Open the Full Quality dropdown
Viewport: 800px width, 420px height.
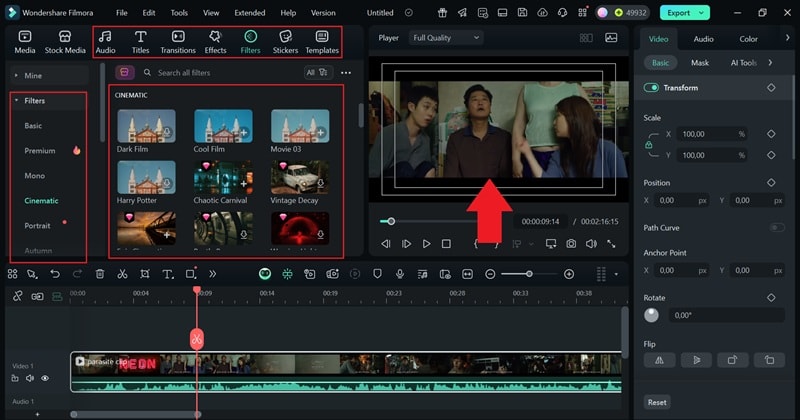click(446, 38)
